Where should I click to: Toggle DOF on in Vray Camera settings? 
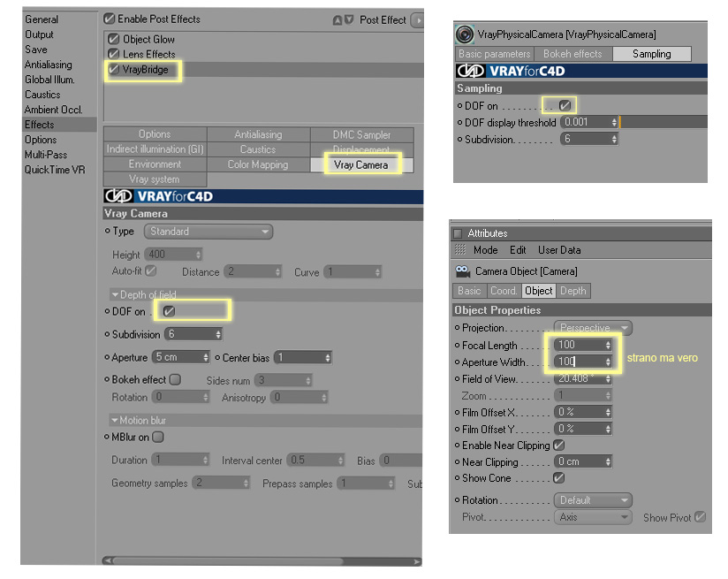coord(169,311)
